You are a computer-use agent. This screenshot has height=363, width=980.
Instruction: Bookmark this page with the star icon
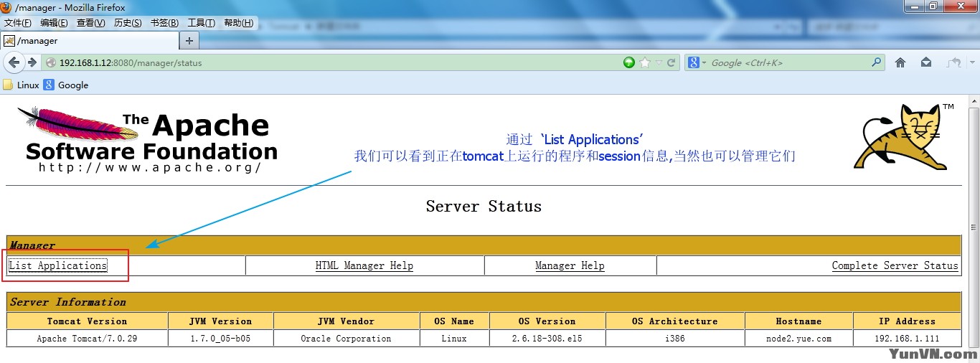tap(645, 62)
